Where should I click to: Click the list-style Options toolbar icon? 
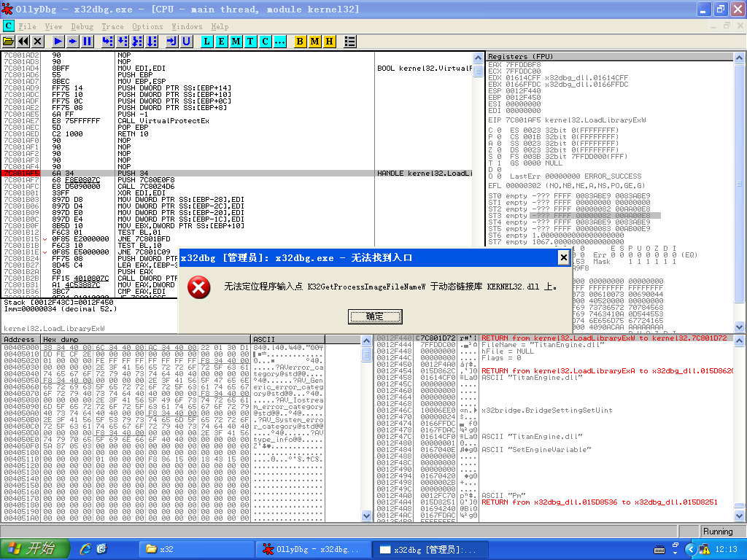coord(349,42)
